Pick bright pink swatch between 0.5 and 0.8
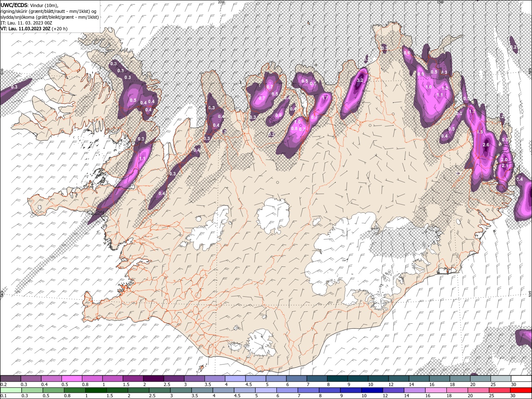532x399 pixels. 71,379
